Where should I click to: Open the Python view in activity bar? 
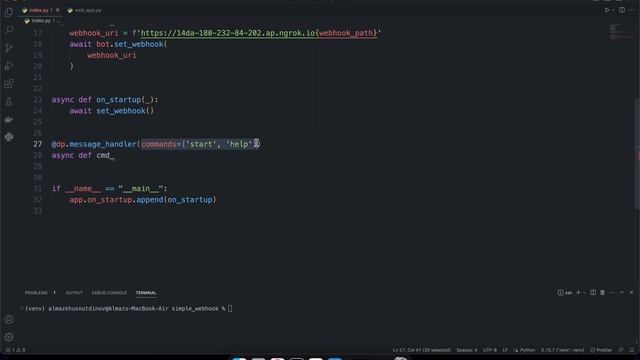click(9, 137)
